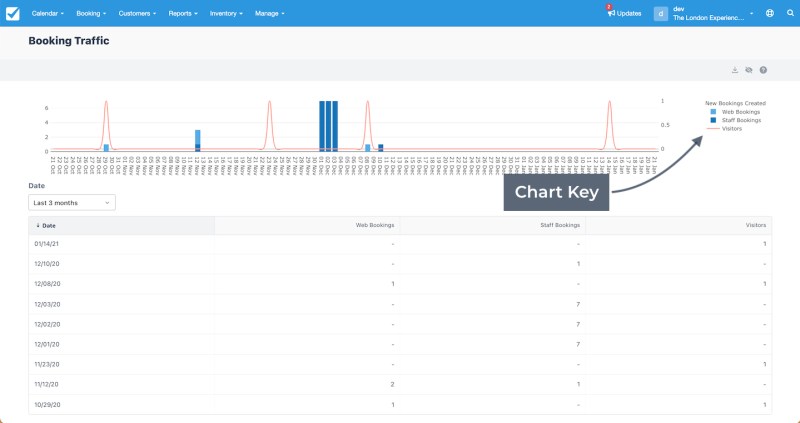Click the dev account avatar
This screenshot has height=423, width=800.
coord(661,14)
